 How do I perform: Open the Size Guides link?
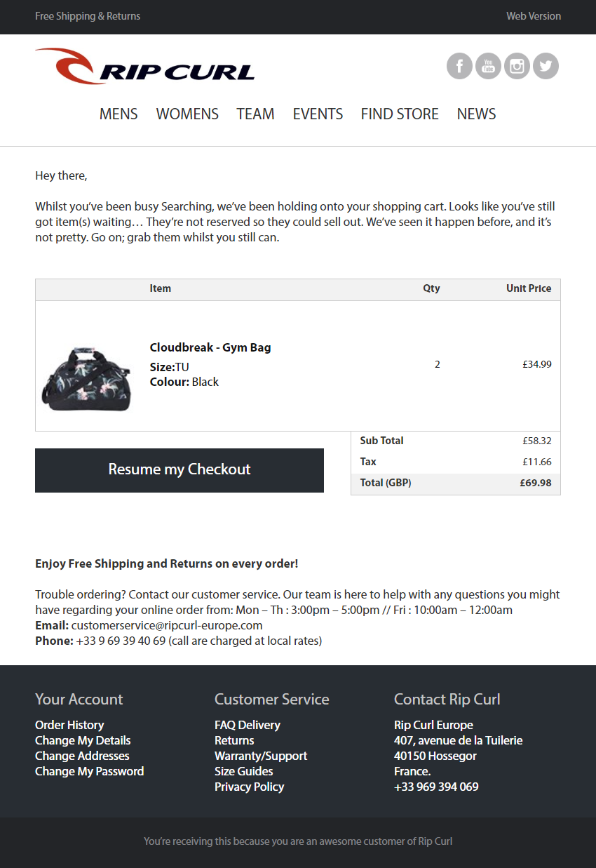244,771
